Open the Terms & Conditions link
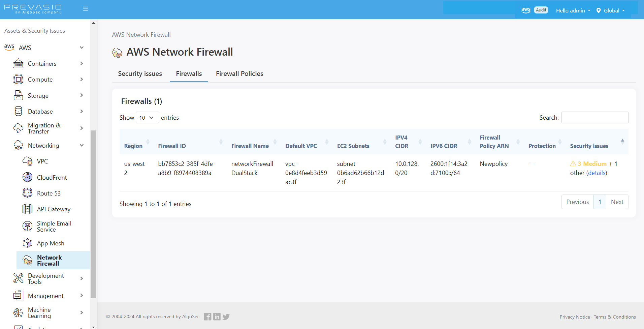Viewport: 644px width, 329px height. 615,317
